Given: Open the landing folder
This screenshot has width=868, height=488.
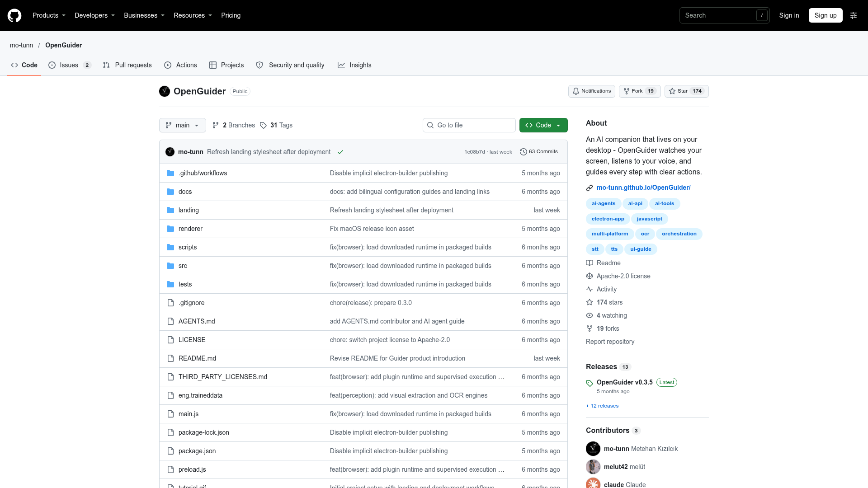Looking at the screenshot, I should [x=189, y=210].
